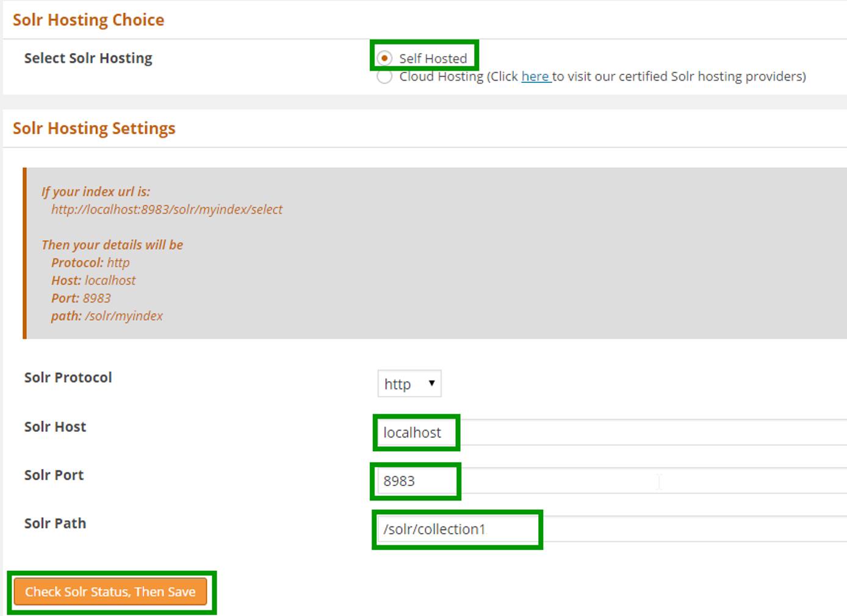847x616 pixels.
Task: Select the Self Hosted radio button
Action: point(384,58)
